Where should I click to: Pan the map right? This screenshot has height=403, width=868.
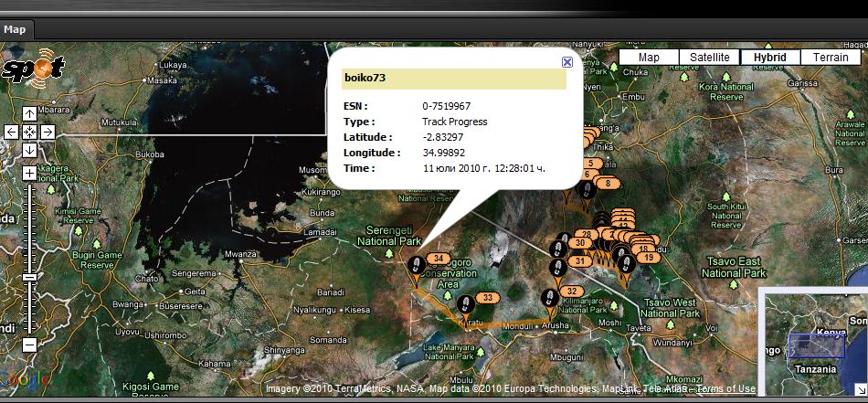48,132
